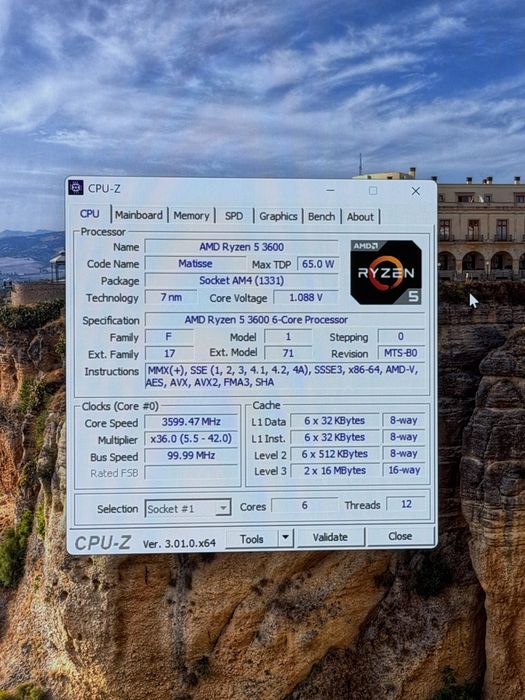Click the Tools button
The image size is (525, 700).
tap(252, 539)
